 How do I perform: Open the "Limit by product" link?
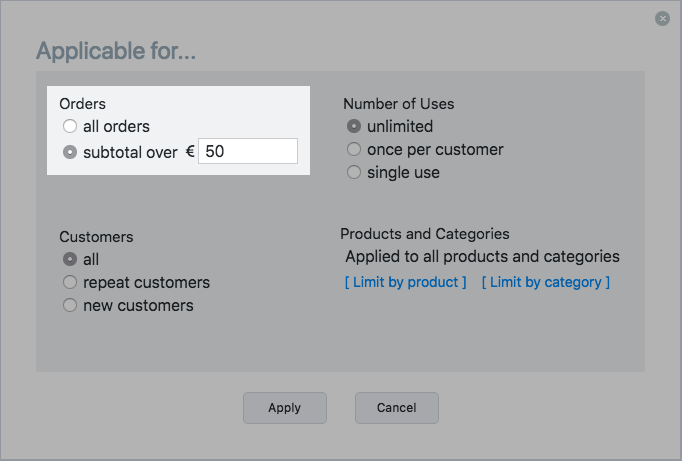pos(405,282)
